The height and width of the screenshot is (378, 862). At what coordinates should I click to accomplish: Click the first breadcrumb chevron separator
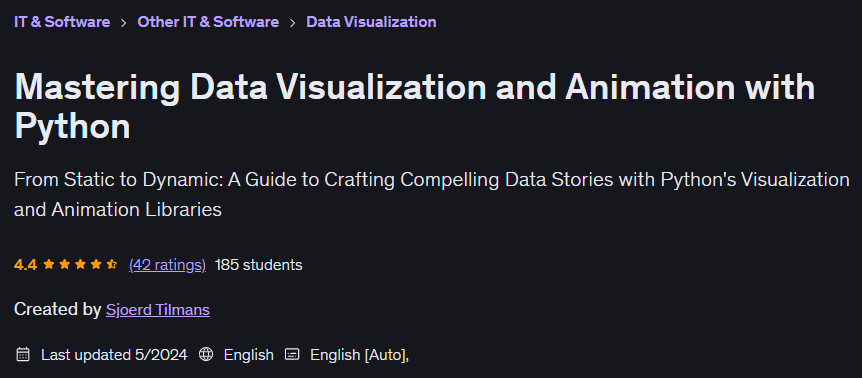click(x=124, y=23)
